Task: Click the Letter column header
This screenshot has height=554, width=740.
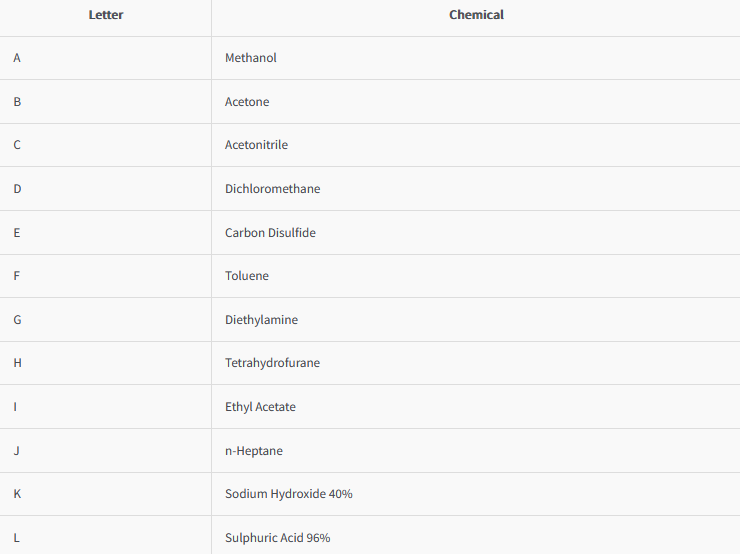Action: [106, 15]
